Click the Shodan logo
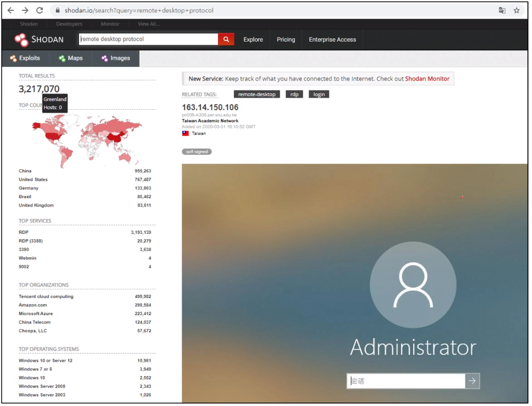 pyautogui.click(x=39, y=40)
